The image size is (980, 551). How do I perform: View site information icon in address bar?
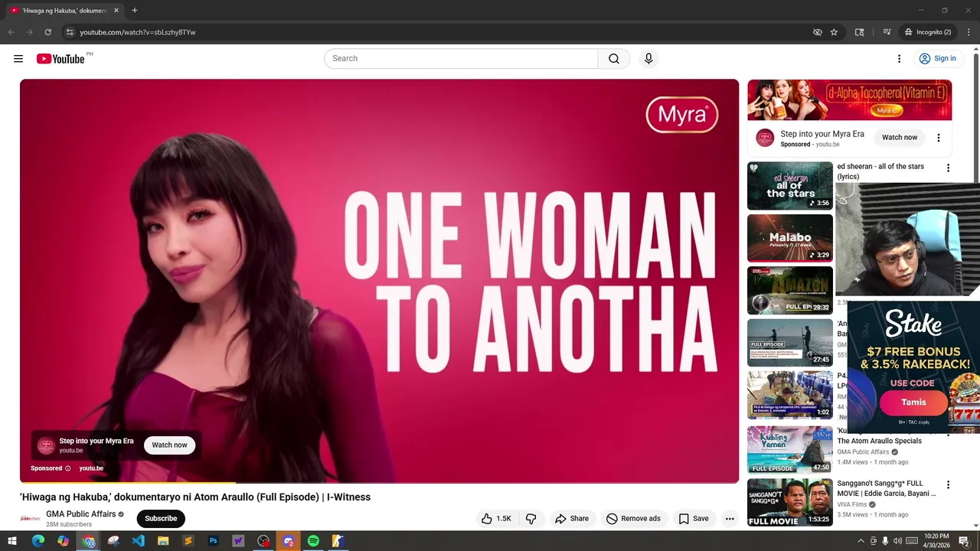point(70,32)
